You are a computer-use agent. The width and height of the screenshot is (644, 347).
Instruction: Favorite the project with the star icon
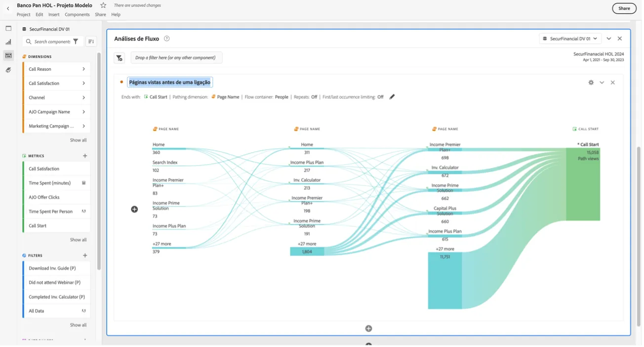(103, 5)
